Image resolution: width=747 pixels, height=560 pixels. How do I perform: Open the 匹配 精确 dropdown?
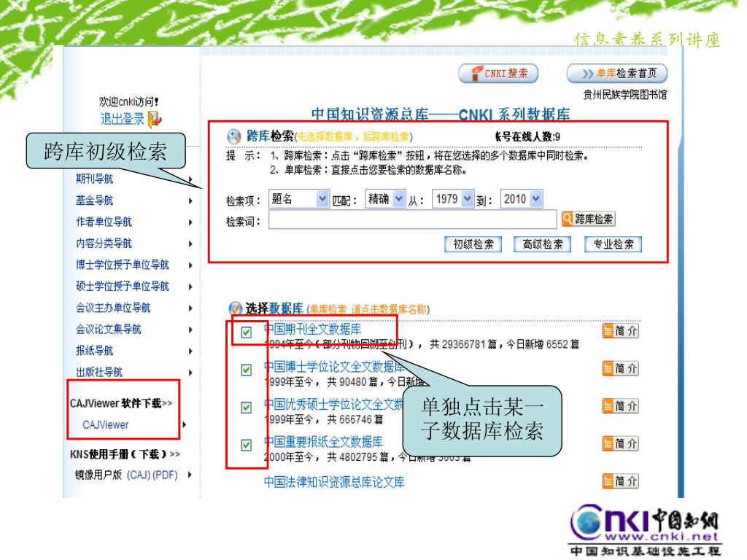pyautogui.click(x=385, y=198)
